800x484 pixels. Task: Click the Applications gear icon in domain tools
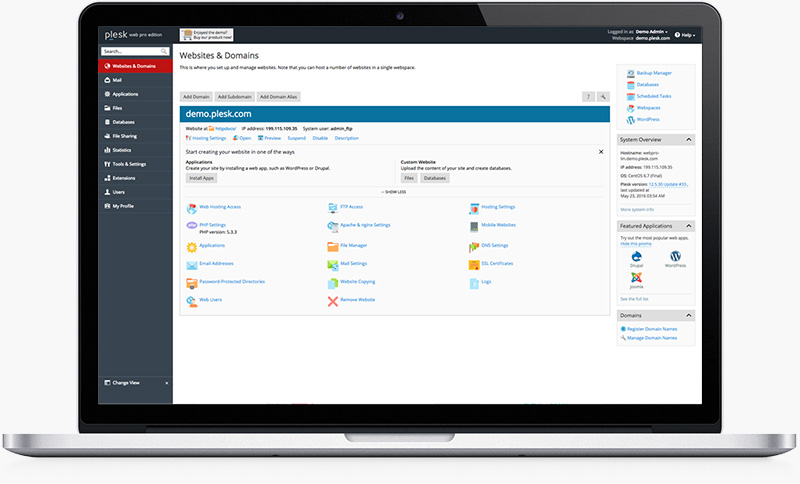[x=191, y=247]
